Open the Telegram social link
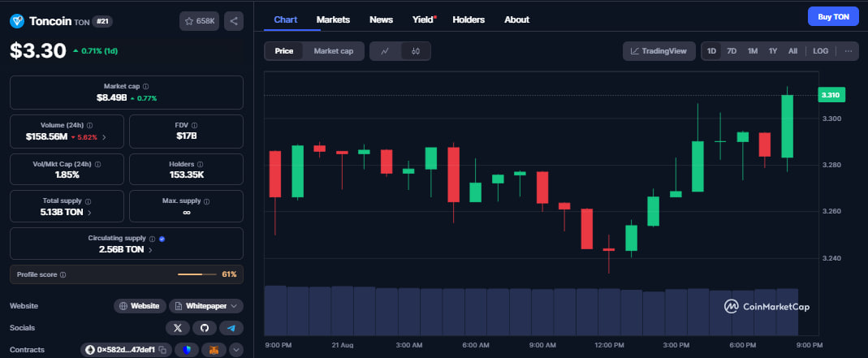The width and height of the screenshot is (868, 358). (x=231, y=328)
